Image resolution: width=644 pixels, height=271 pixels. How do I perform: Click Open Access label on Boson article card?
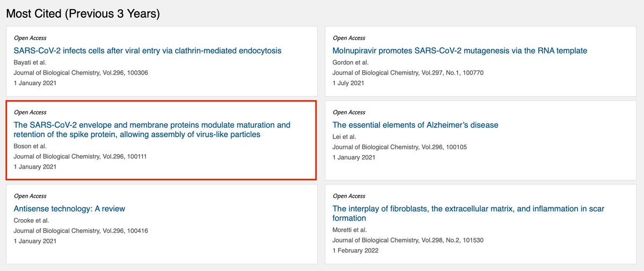coord(30,112)
